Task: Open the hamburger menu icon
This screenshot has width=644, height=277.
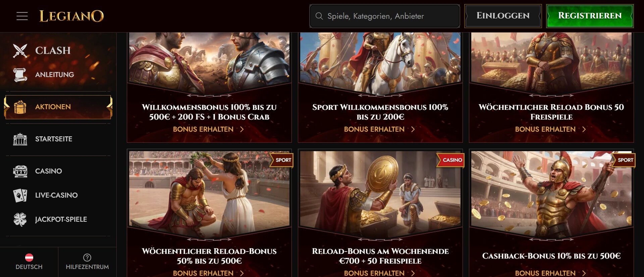Action: pos(22,16)
